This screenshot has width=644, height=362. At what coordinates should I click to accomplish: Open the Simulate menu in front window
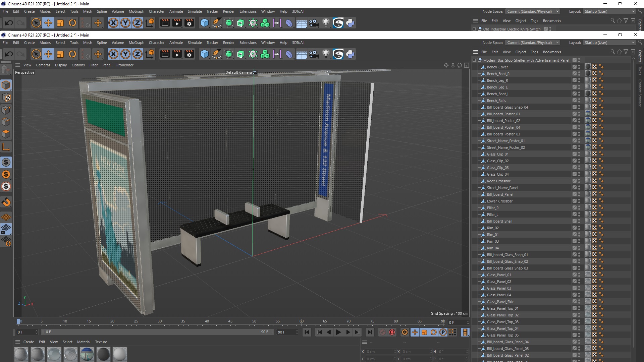pos(195,43)
